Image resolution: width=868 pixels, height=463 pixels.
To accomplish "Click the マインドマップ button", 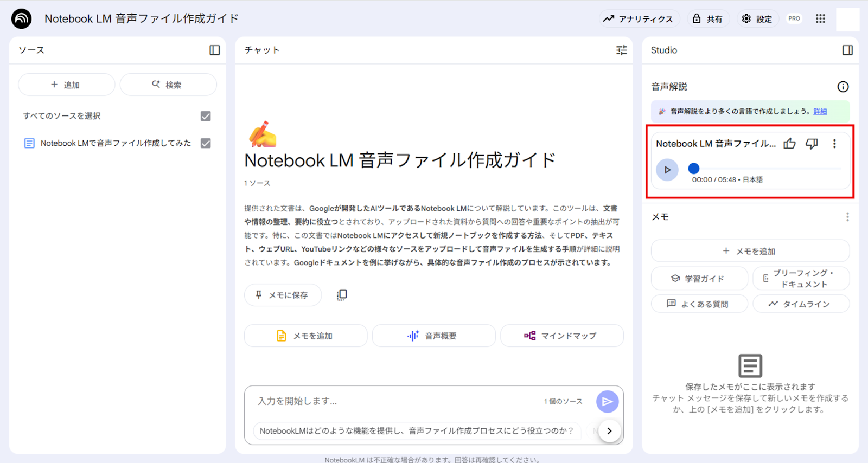I will click(561, 336).
